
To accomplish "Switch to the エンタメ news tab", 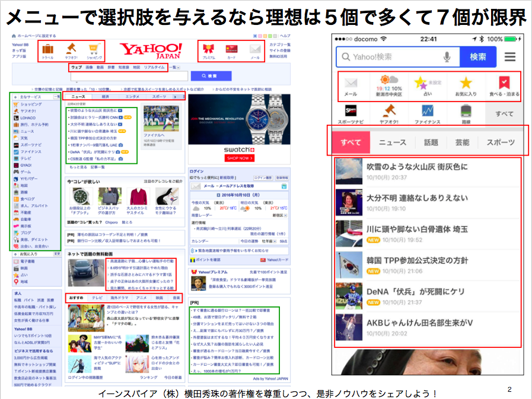I will tap(132, 97).
